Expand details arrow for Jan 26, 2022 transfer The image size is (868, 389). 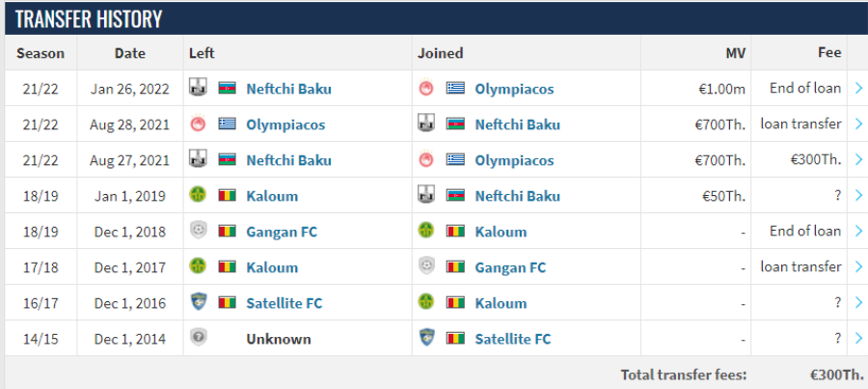[858, 88]
